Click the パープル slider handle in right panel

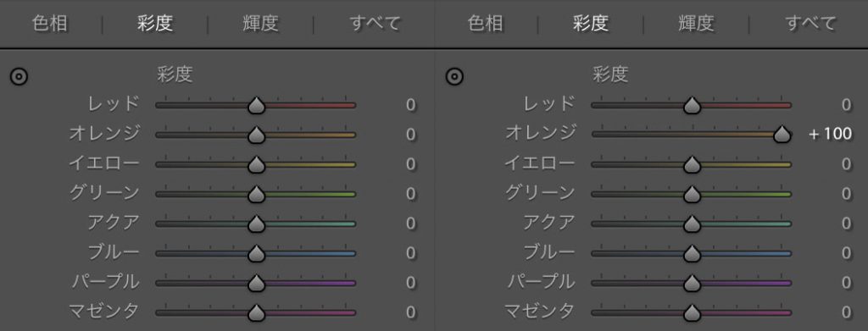point(692,283)
